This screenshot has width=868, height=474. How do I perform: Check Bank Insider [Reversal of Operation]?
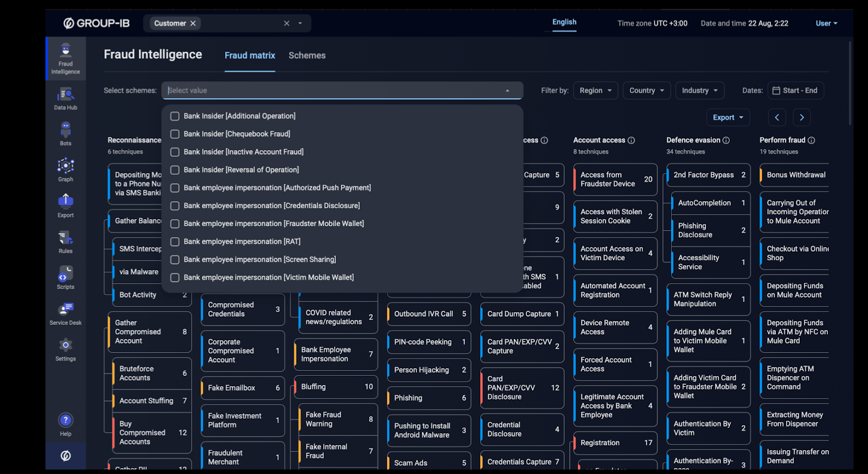pyautogui.click(x=175, y=170)
